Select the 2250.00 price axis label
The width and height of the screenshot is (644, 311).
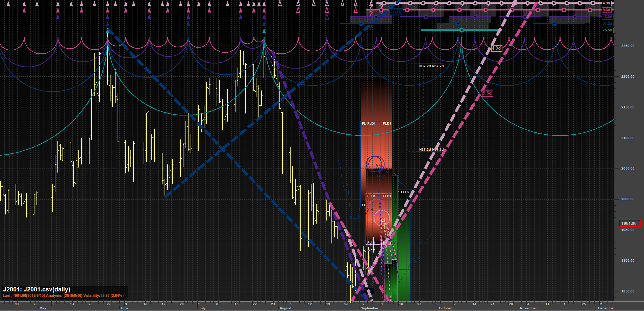pos(628,46)
